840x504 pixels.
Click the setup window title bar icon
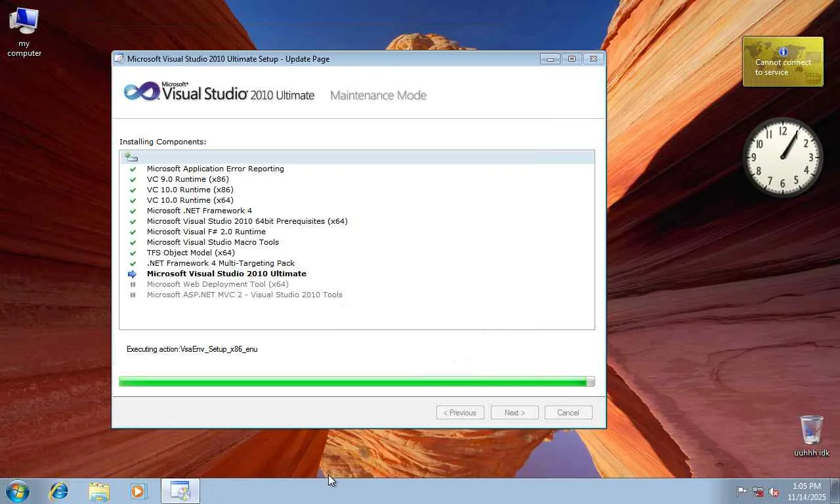click(119, 58)
